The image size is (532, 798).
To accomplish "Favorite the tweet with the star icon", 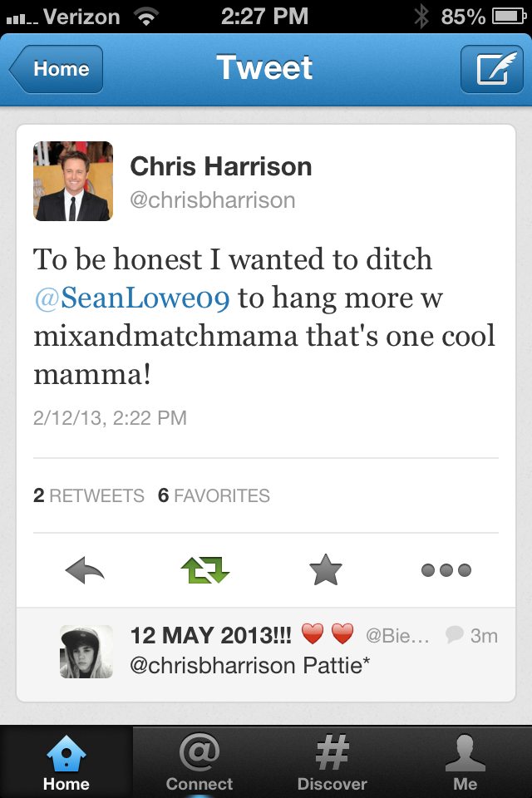I will (326, 569).
